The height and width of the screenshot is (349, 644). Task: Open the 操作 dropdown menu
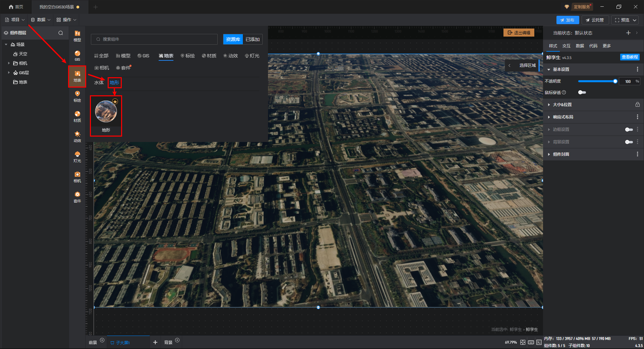click(x=66, y=20)
